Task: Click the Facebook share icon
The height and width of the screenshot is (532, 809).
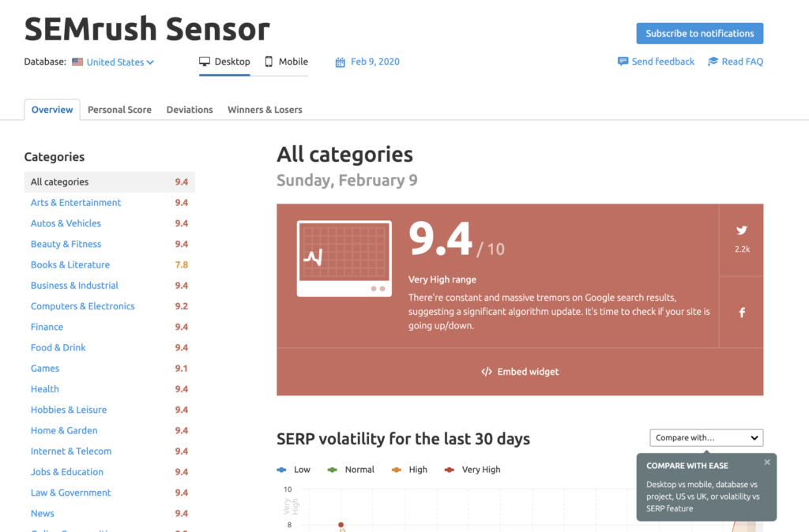Action: coord(742,313)
